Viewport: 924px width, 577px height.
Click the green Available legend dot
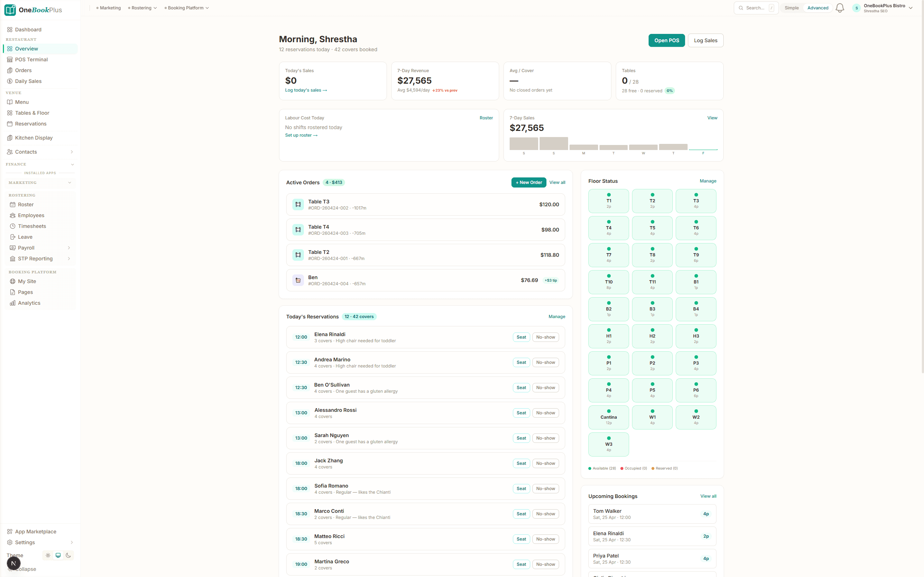[590, 468]
